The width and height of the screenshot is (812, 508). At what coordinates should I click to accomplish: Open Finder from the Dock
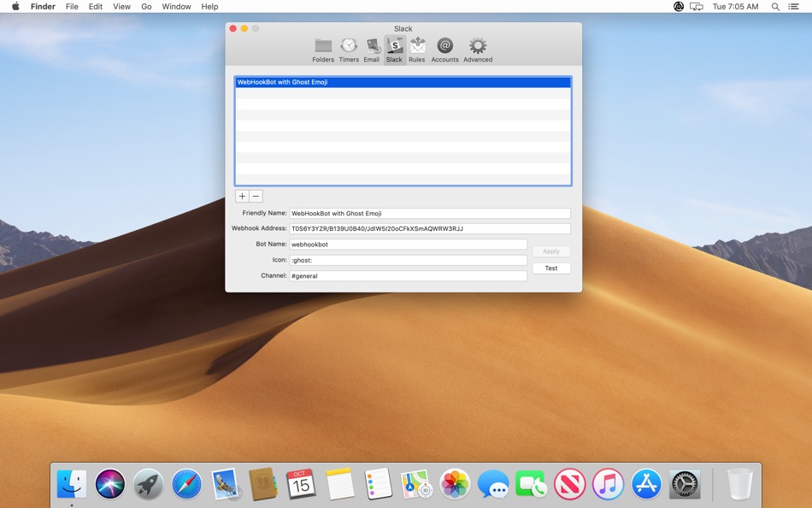(72, 484)
